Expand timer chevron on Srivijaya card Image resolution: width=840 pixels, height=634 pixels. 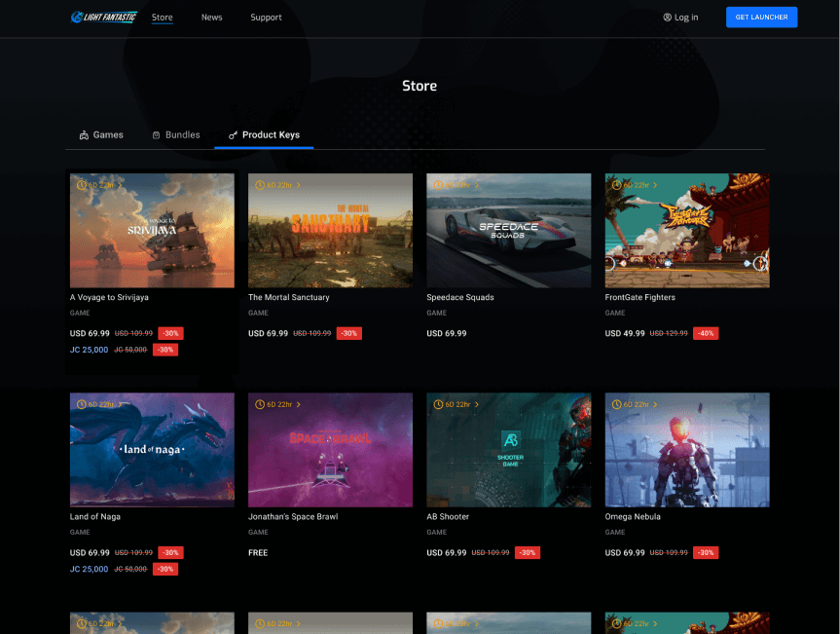pyautogui.click(x=120, y=185)
